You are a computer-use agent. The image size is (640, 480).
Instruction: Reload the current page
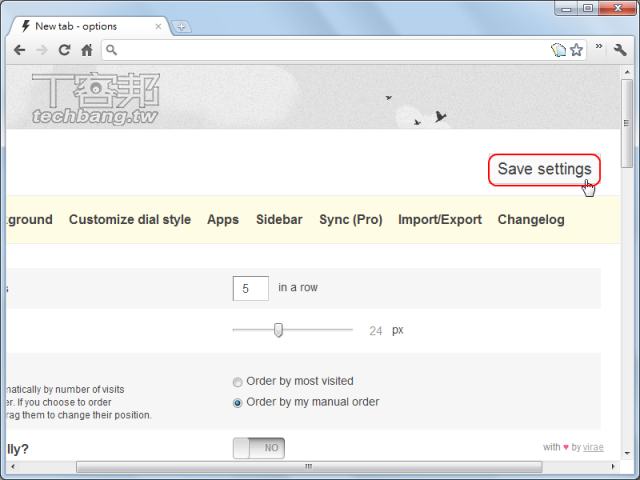tap(64, 50)
